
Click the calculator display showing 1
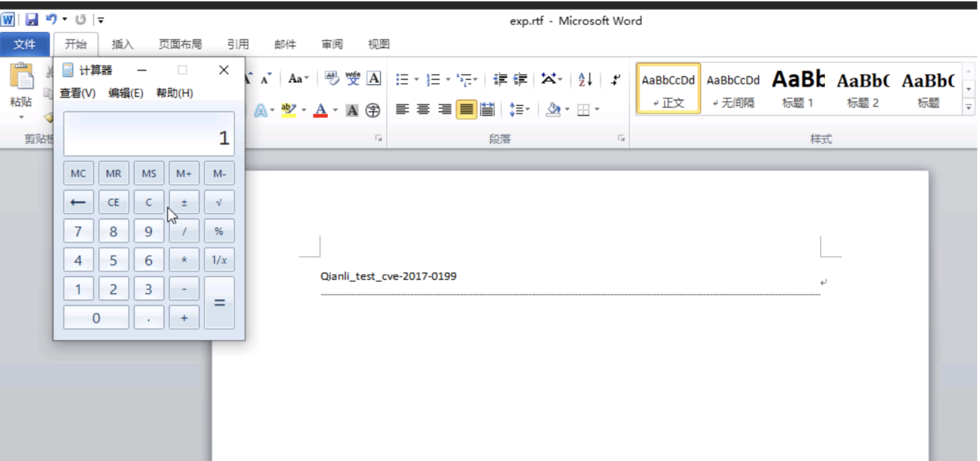click(149, 134)
